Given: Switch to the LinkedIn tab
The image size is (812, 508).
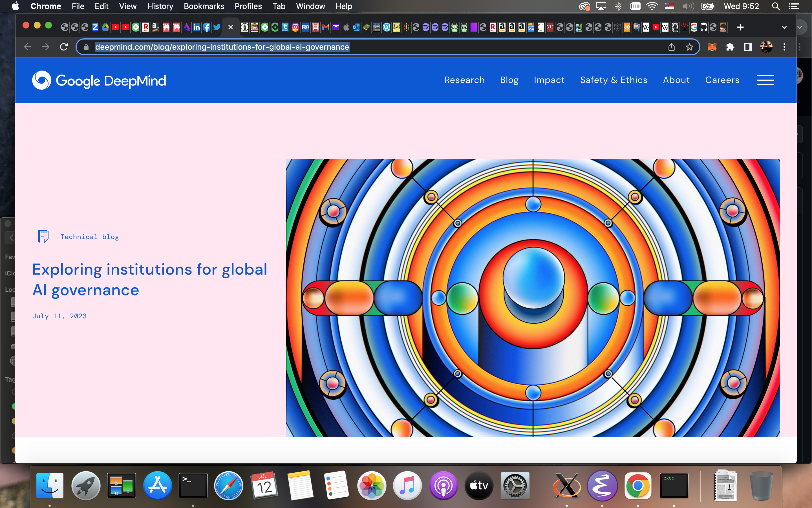Looking at the screenshot, I should (197, 27).
